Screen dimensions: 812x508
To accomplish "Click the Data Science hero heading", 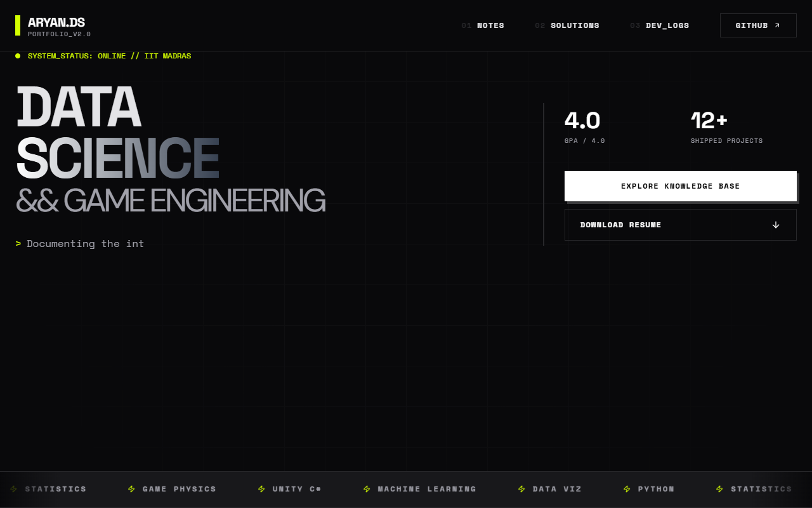I will [117, 133].
